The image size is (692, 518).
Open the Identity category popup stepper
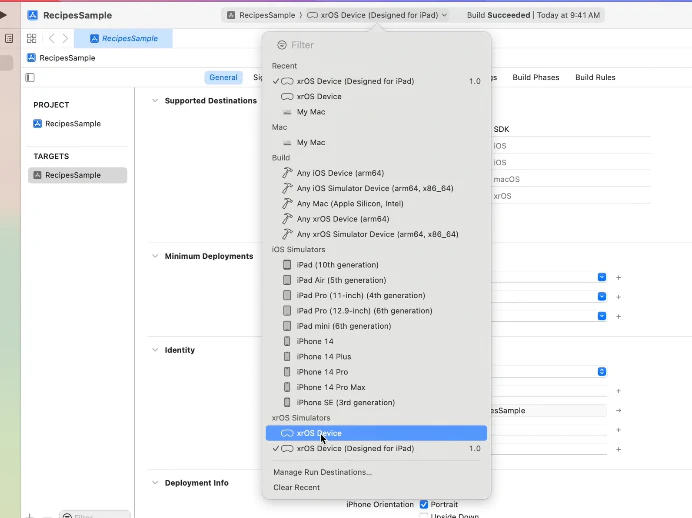click(x=602, y=372)
